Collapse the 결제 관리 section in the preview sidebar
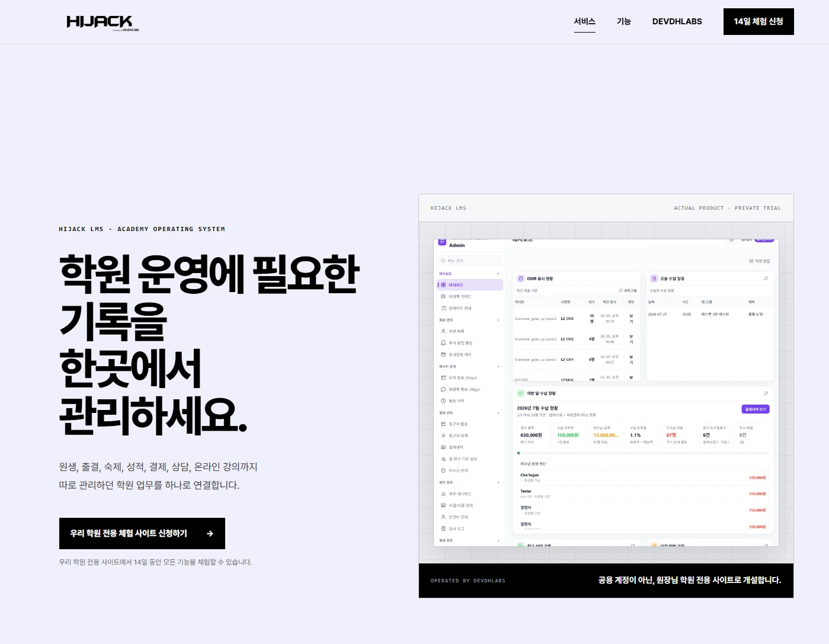 (498, 413)
